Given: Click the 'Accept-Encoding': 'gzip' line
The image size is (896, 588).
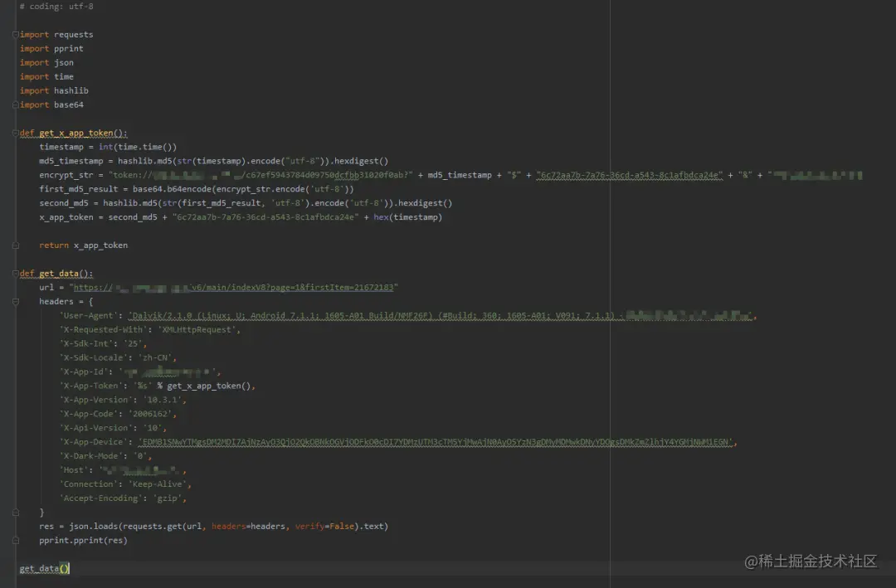Looking at the screenshot, I should (123, 498).
